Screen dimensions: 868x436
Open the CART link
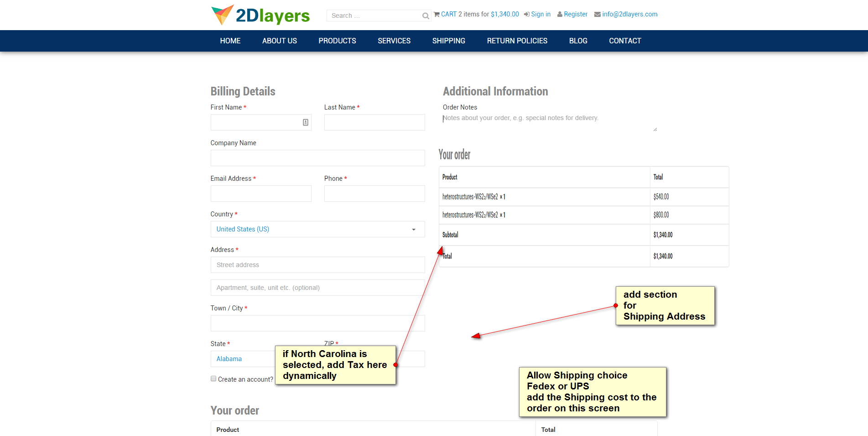click(x=449, y=14)
